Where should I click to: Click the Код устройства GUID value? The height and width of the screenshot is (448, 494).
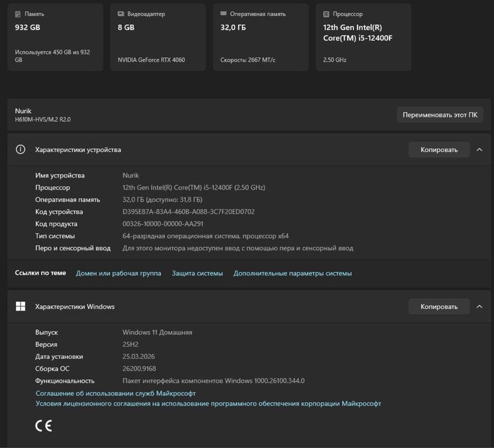click(x=189, y=212)
